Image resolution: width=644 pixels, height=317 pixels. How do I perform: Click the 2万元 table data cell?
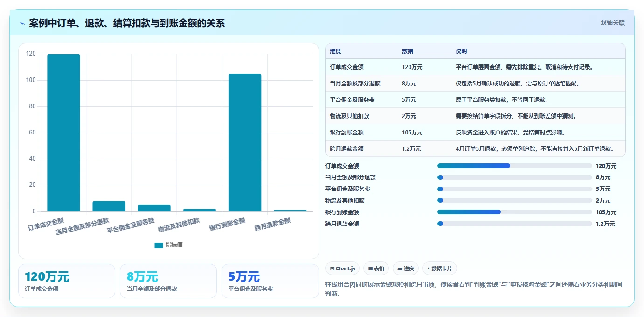coord(409,116)
